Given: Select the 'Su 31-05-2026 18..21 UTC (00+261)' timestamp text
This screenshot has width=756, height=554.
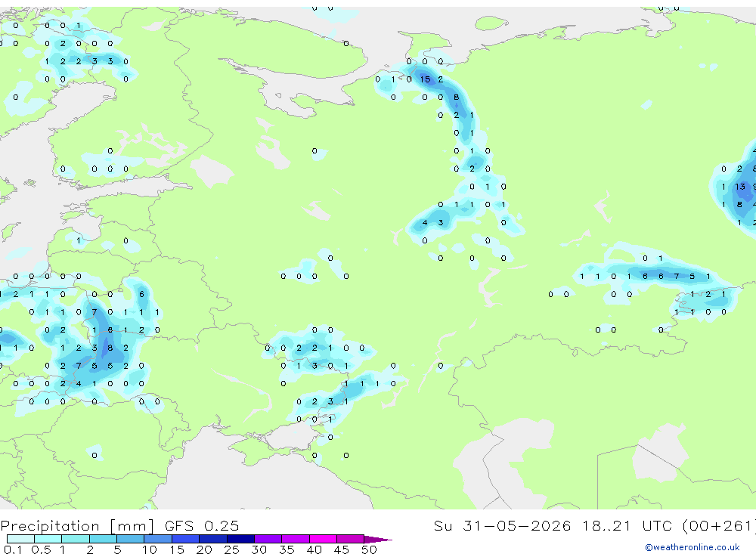Looking at the screenshot, I should click(594, 525).
